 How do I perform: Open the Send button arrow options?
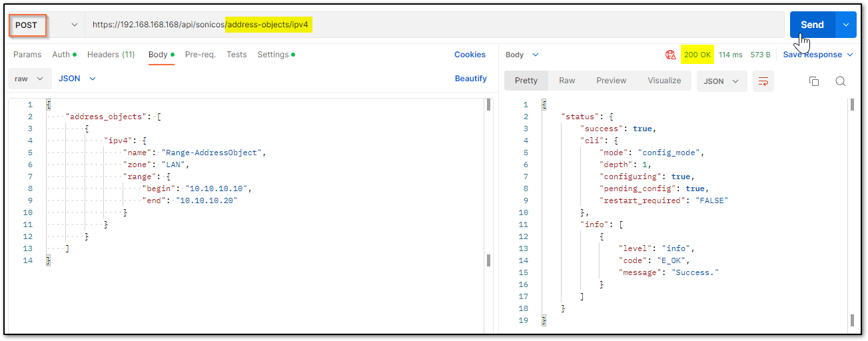point(845,25)
